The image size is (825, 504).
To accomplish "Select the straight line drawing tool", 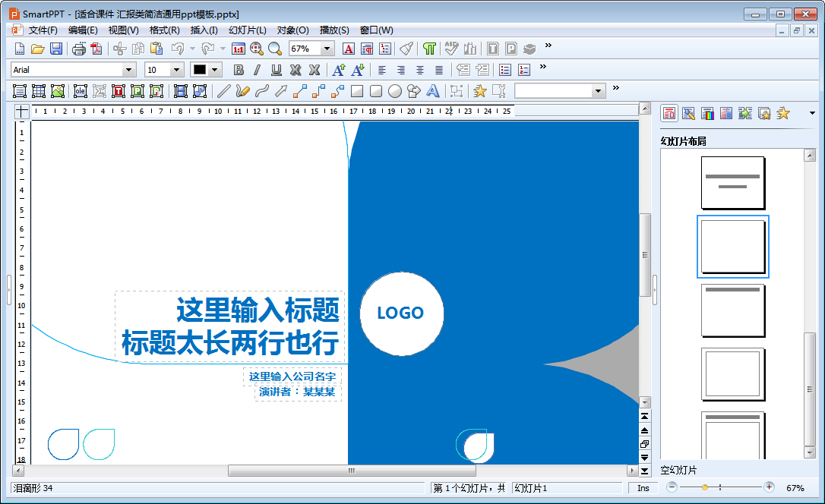I will coord(223,91).
